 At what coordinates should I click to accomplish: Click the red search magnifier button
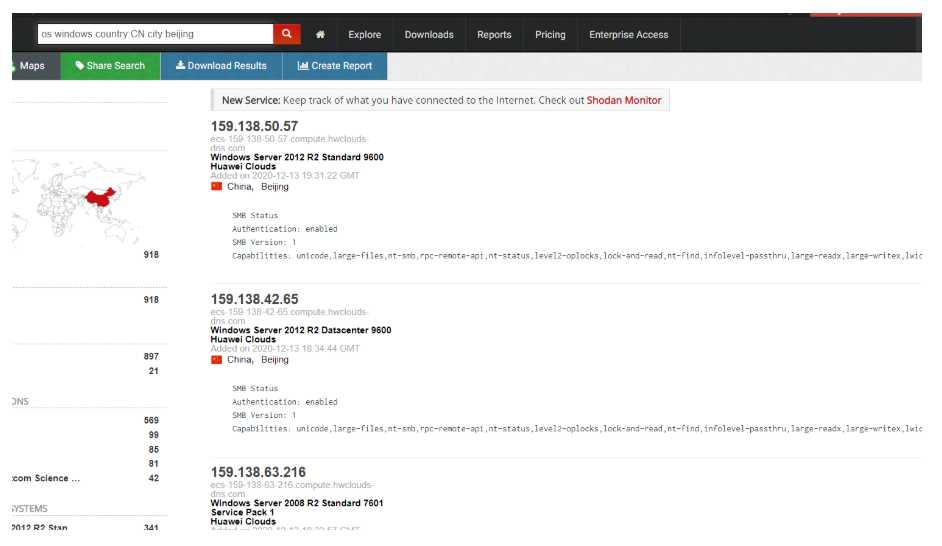pyautogui.click(x=287, y=34)
